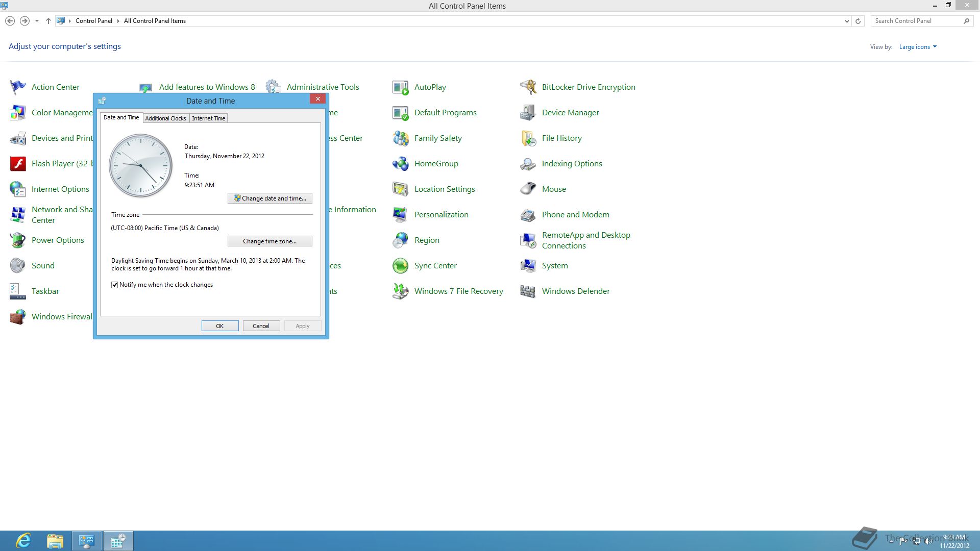
Task: Click the analog clock face
Action: (x=141, y=166)
